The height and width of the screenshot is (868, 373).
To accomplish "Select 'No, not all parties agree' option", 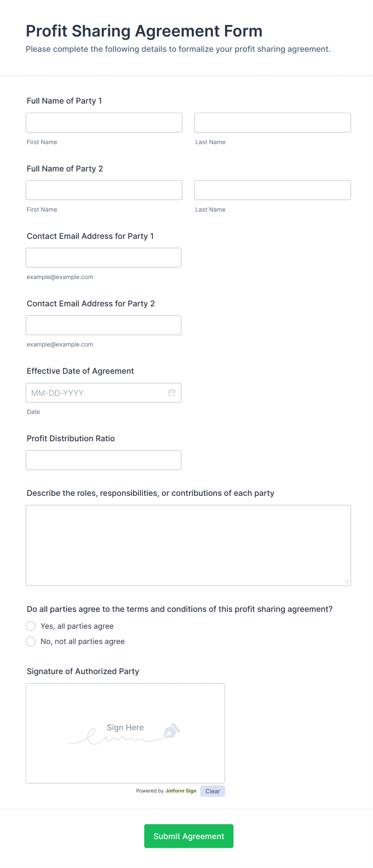I will coord(31,641).
